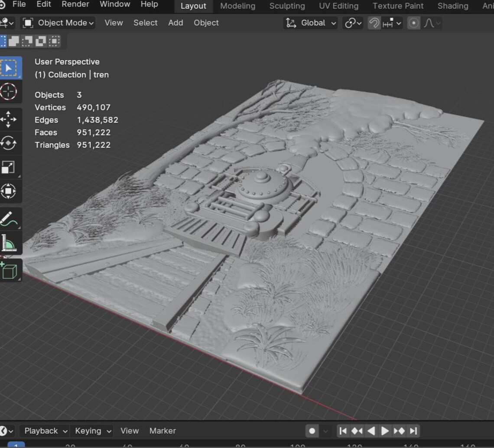
Task: Open the auto keyframing options dropdown
Action: click(x=325, y=431)
